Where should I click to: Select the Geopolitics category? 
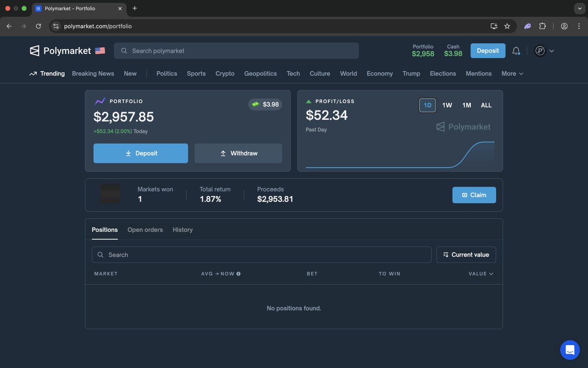coord(260,73)
